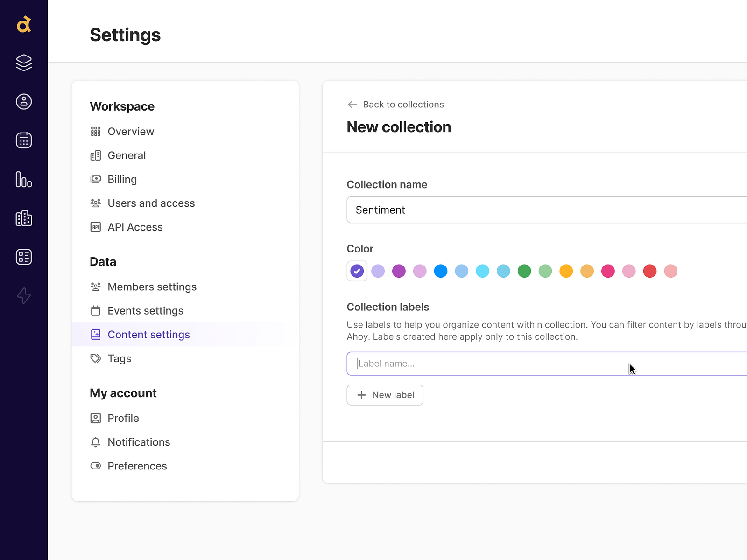Select the green color option
Screen dimensions: 747x560
pyautogui.click(x=524, y=271)
